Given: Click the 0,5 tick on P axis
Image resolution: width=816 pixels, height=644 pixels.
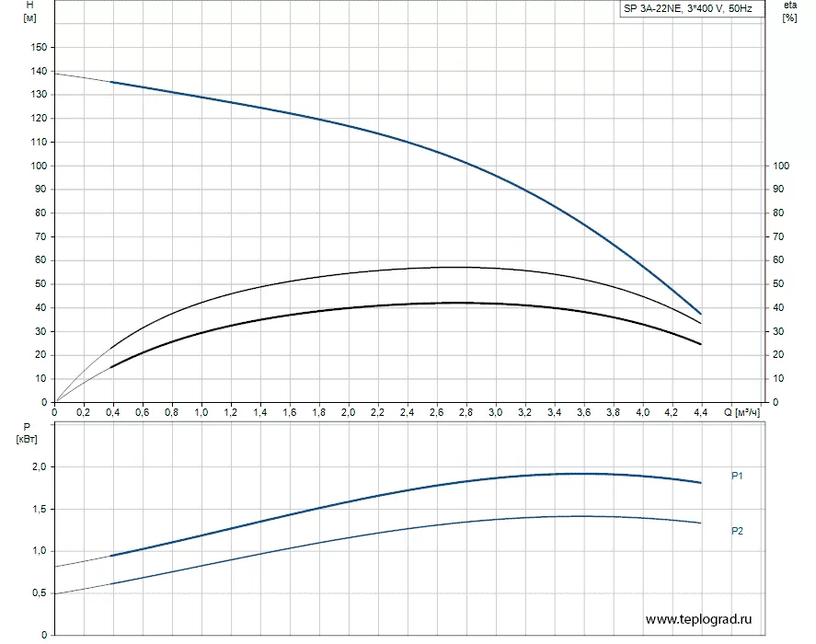Looking at the screenshot, I should click(38, 593).
